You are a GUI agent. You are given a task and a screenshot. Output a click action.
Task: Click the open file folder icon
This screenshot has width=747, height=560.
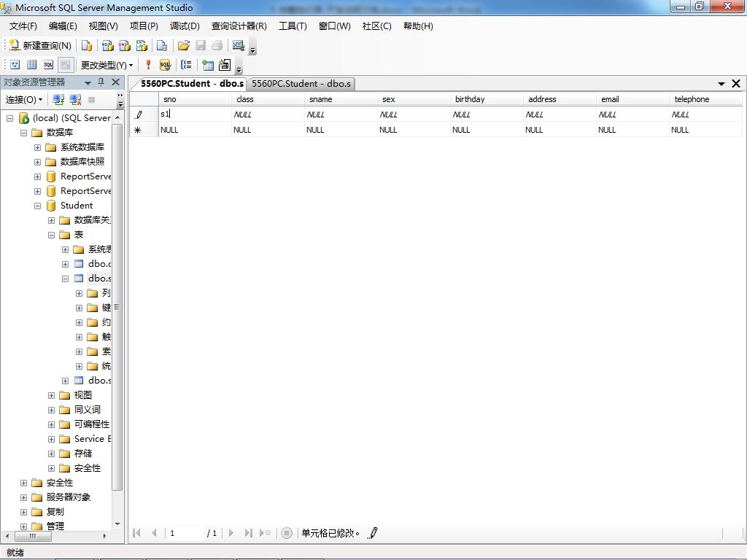point(183,45)
